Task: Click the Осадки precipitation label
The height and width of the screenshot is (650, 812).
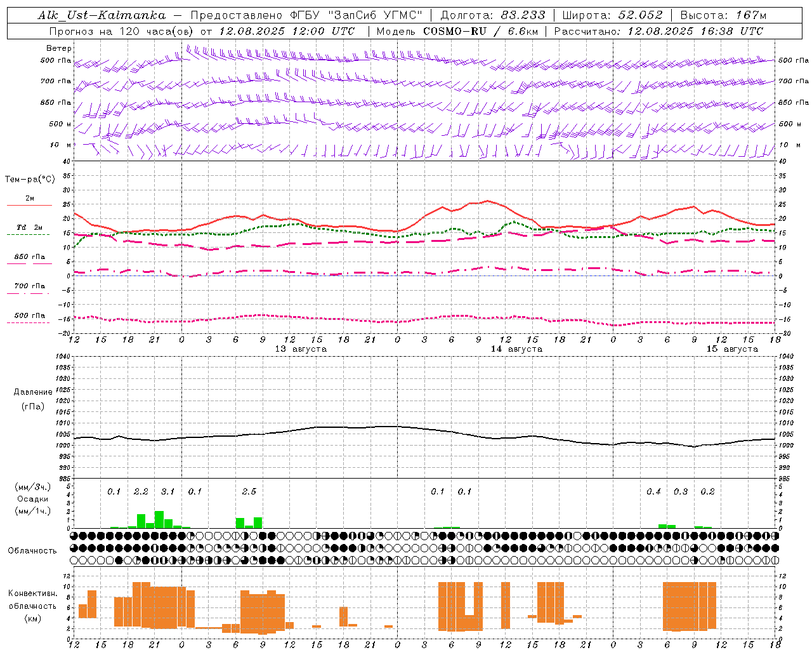Action: tap(33, 499)
